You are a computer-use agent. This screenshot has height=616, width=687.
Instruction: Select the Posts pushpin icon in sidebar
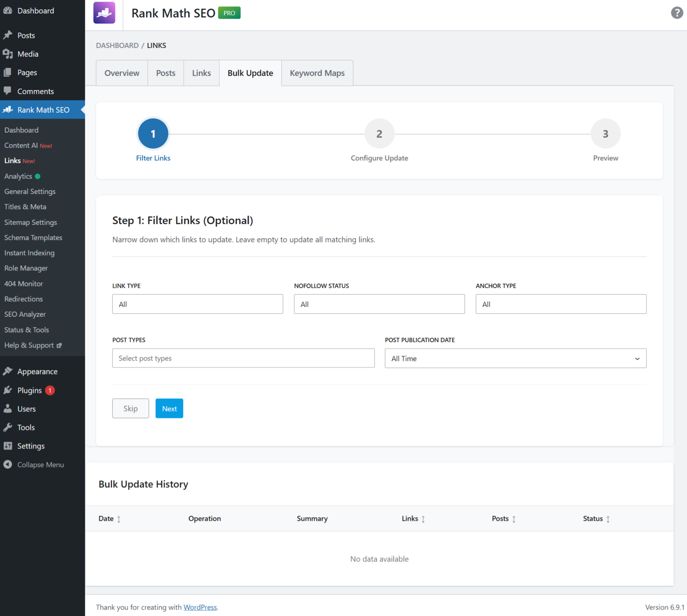click(8, 35)
